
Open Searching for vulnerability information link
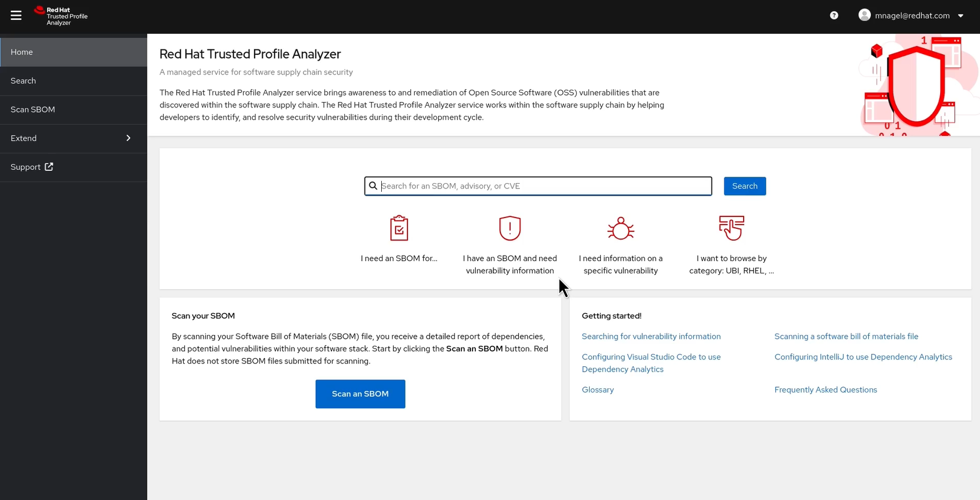coord(651,337)
